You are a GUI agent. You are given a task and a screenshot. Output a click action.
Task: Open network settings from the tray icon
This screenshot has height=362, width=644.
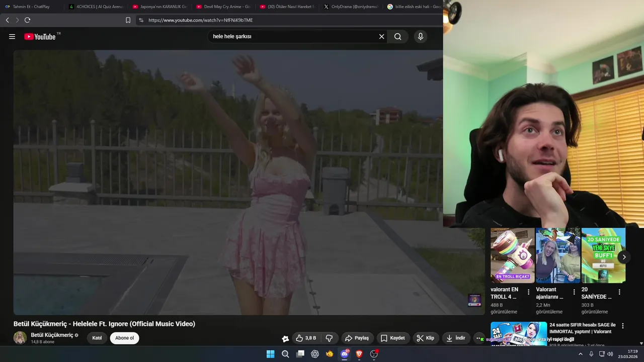pyautogui.click(x=602, y=354)
